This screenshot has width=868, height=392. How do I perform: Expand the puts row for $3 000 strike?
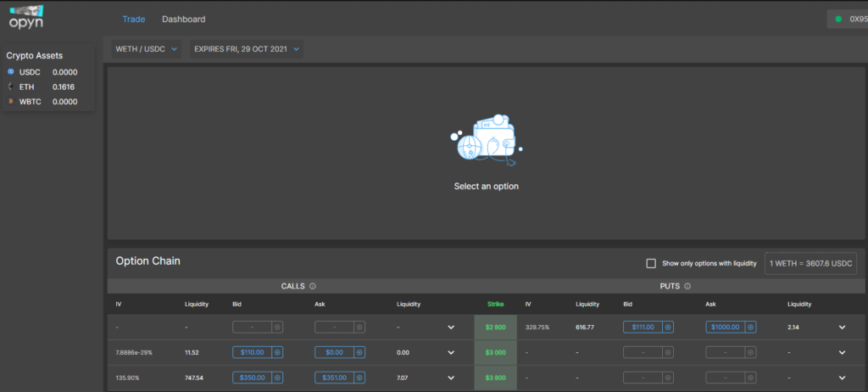(x=842, y=352)
